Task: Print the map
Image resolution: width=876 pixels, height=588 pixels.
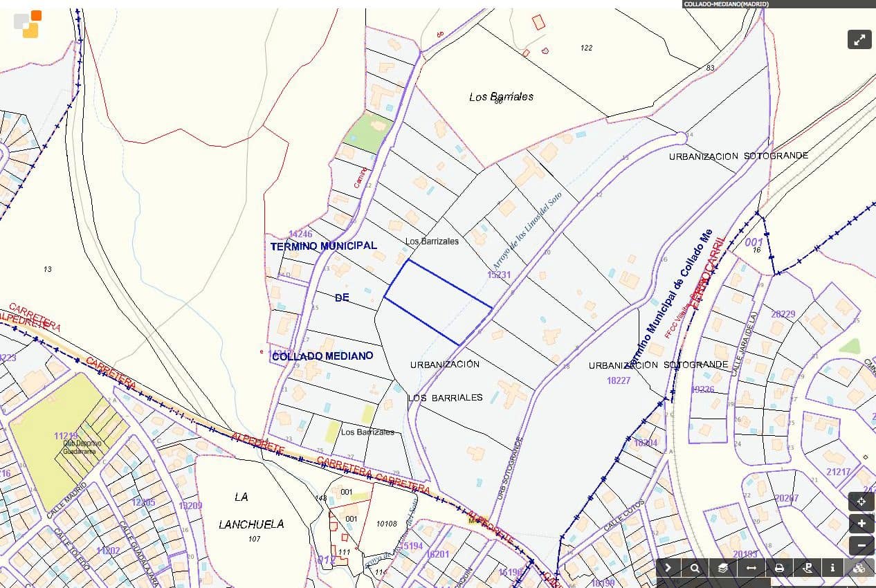Action: (778, 568)
